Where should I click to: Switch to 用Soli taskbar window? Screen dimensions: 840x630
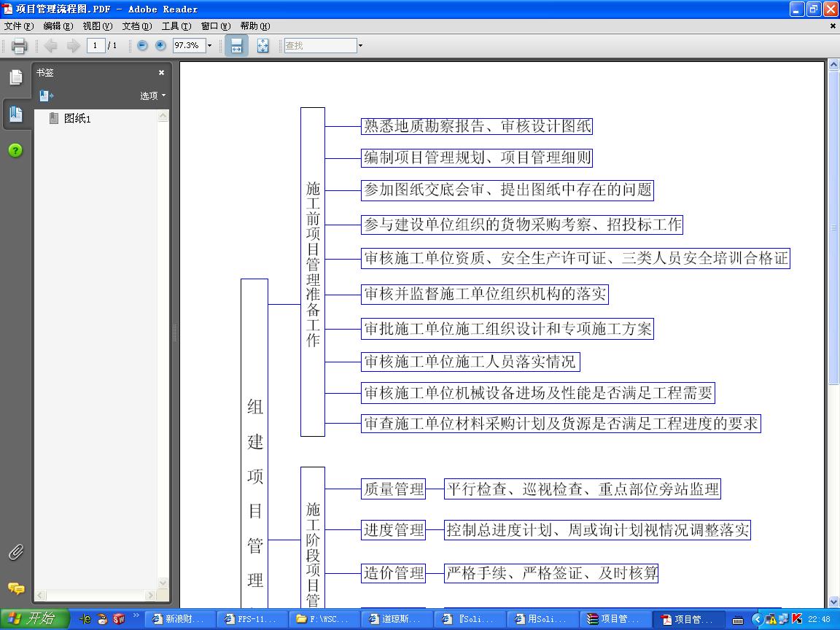pos(541,619)
